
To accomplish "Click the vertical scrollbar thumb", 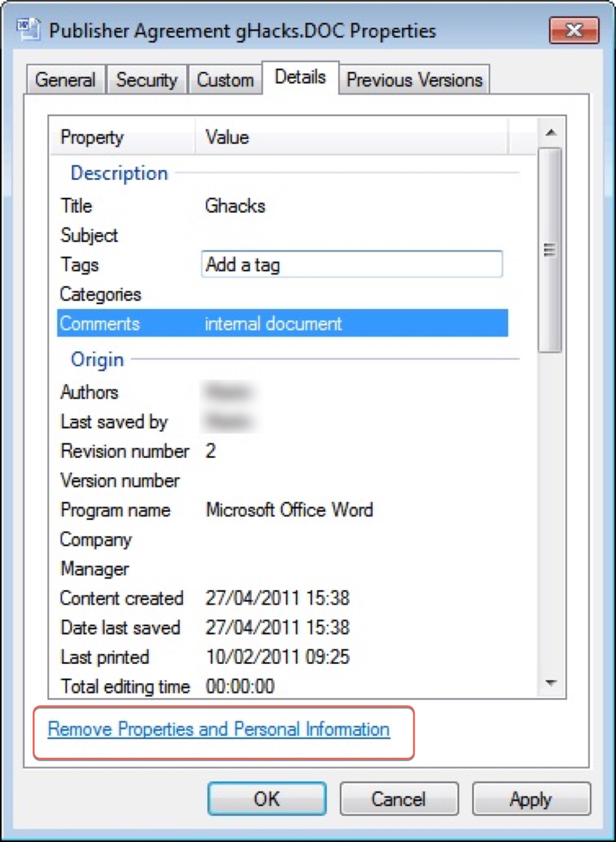I will [550, 250].
